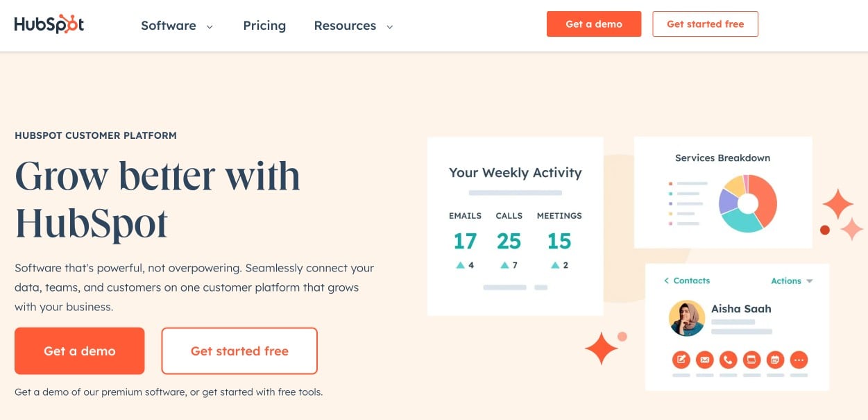Image resolution: width=868 pixels, height=420 pixels.
Task: Click Aisha Saah's profile photo
Action: point(687,318)
